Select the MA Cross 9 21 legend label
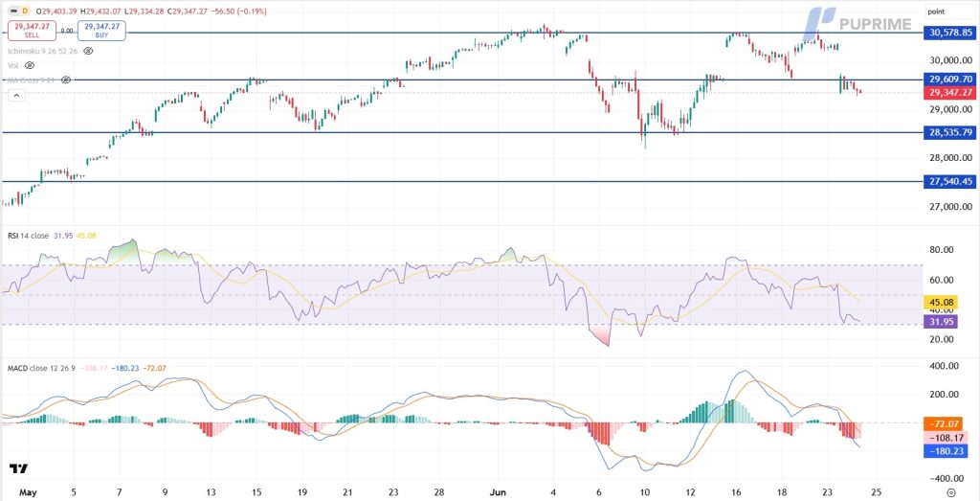This screenshot has width=980, height=501. click(32, 80)
